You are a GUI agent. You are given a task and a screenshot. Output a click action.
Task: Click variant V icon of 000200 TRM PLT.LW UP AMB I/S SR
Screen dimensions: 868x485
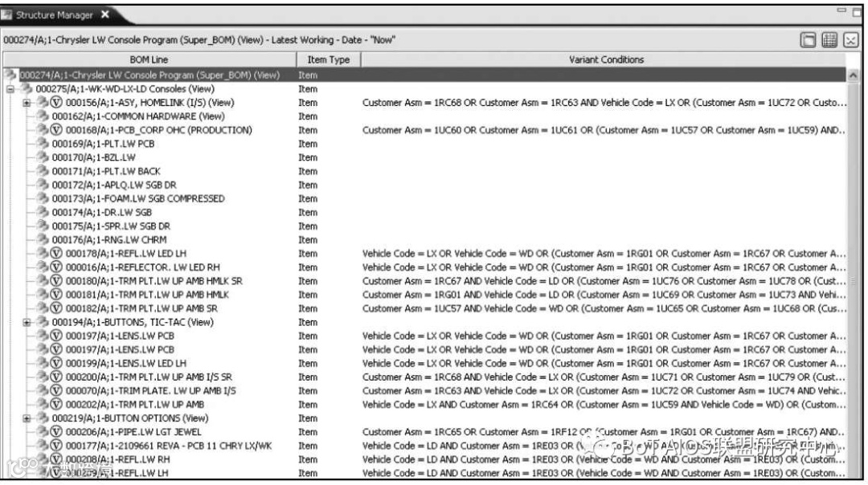tap(56, 377)
